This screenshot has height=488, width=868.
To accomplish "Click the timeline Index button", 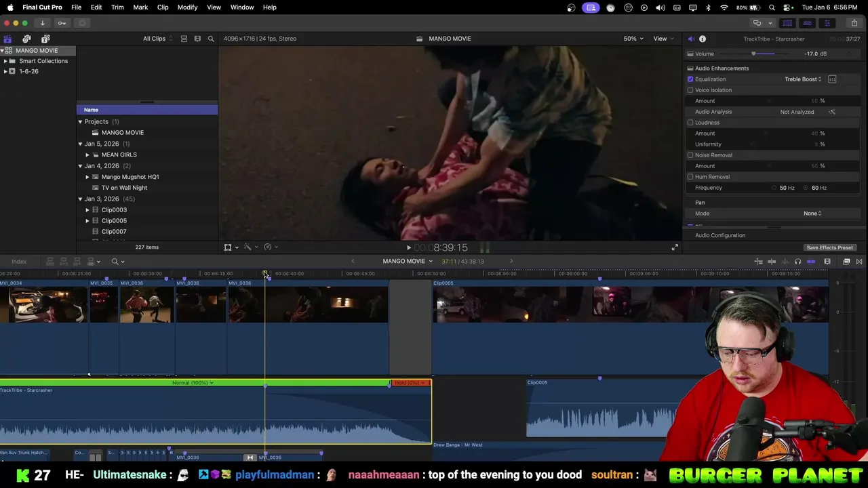I will pyautogui.click(x=19, y=262).
